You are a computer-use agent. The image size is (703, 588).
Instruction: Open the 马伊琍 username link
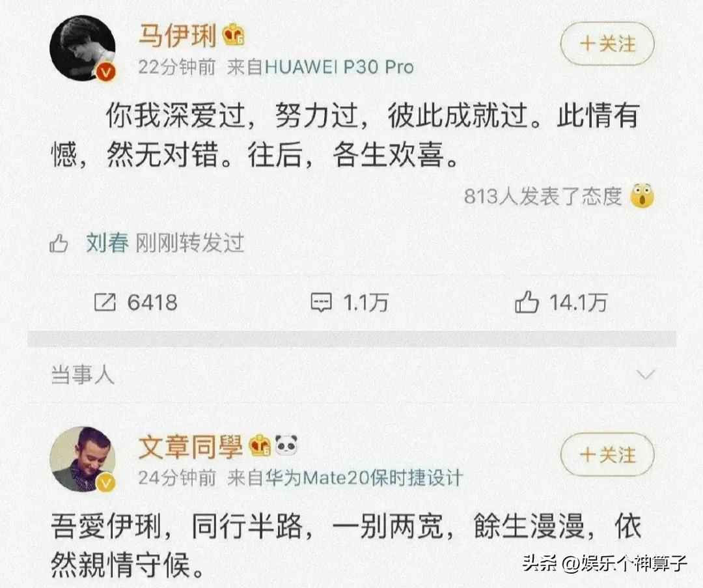tap(178, 35)
